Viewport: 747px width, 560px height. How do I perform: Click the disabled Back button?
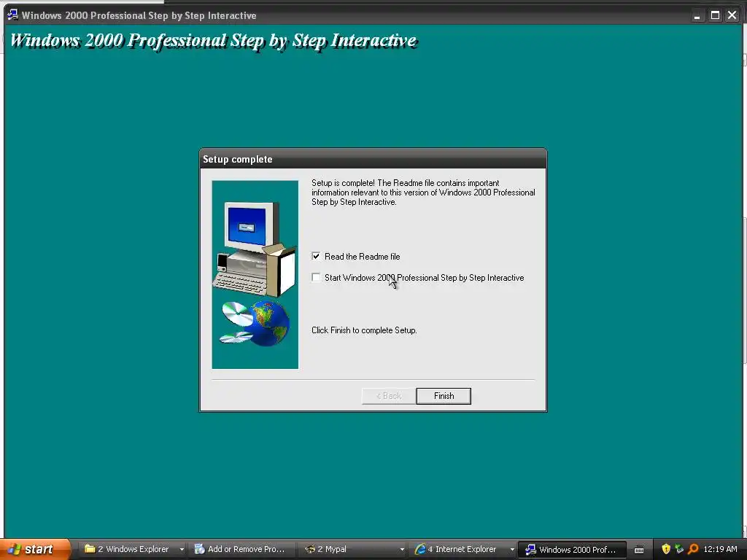coord(388,396)
